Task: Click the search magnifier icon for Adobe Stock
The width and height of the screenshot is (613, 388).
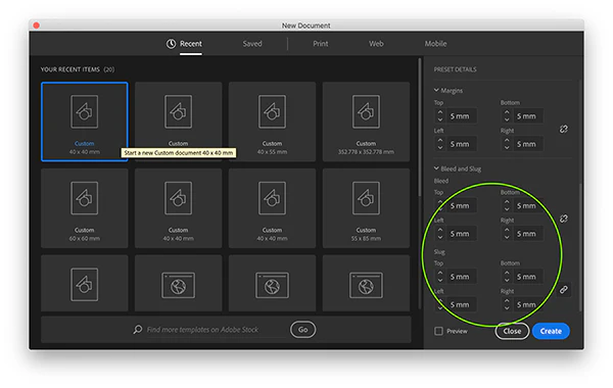Action: click(x=138, y=329)
